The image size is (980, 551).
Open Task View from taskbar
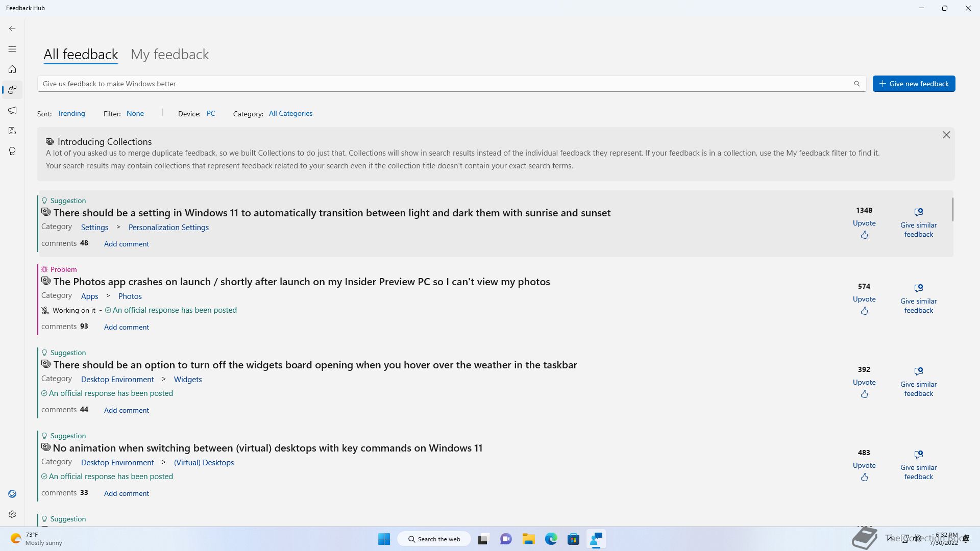pos(483,539)
